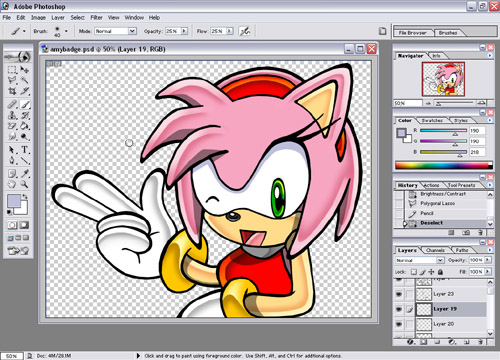The width and height of the screenshot is (500, 360).
Task: Select the Line shape tool
Action: tap(24, 160)
